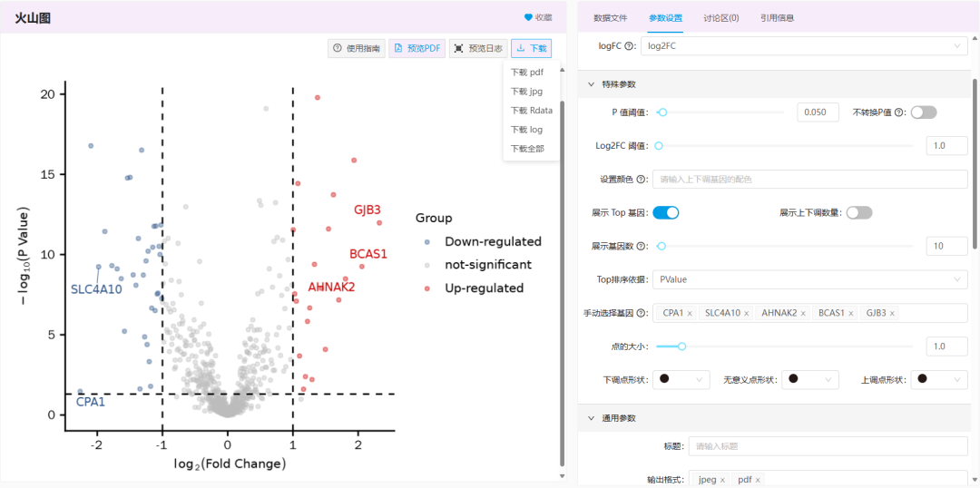This screenshot has width=980, height=488.
Task: Click the 点的大小 slider handle
Action: [x=681, y=346]
